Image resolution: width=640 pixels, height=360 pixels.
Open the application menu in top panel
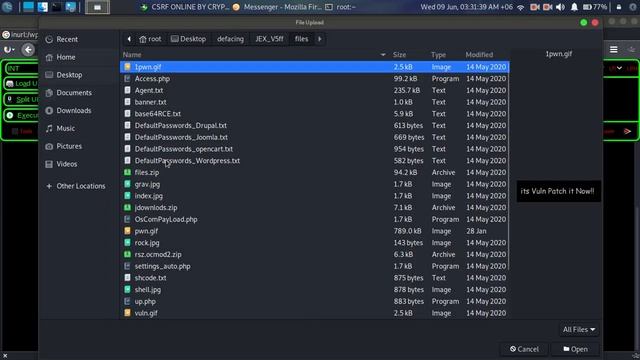coord(7,7)
